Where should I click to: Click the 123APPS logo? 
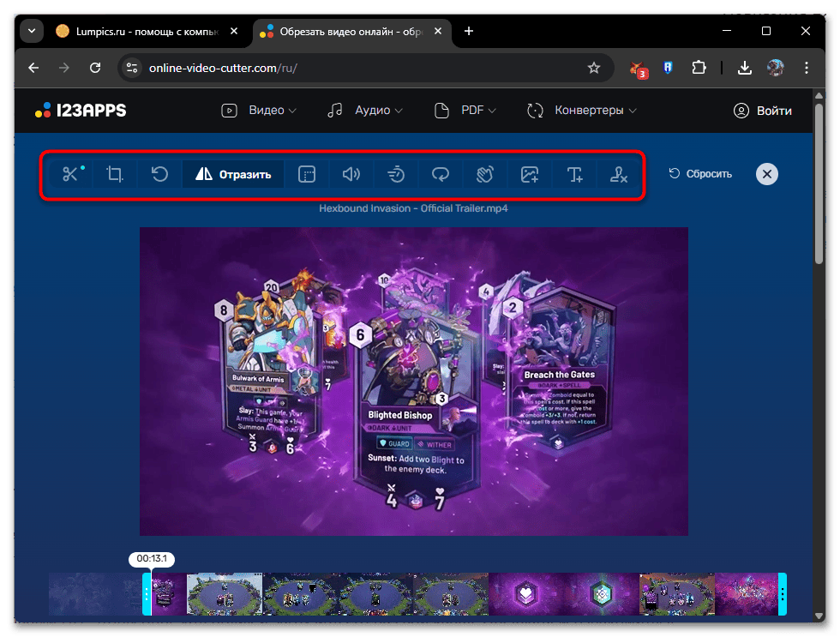pos(81,110)
